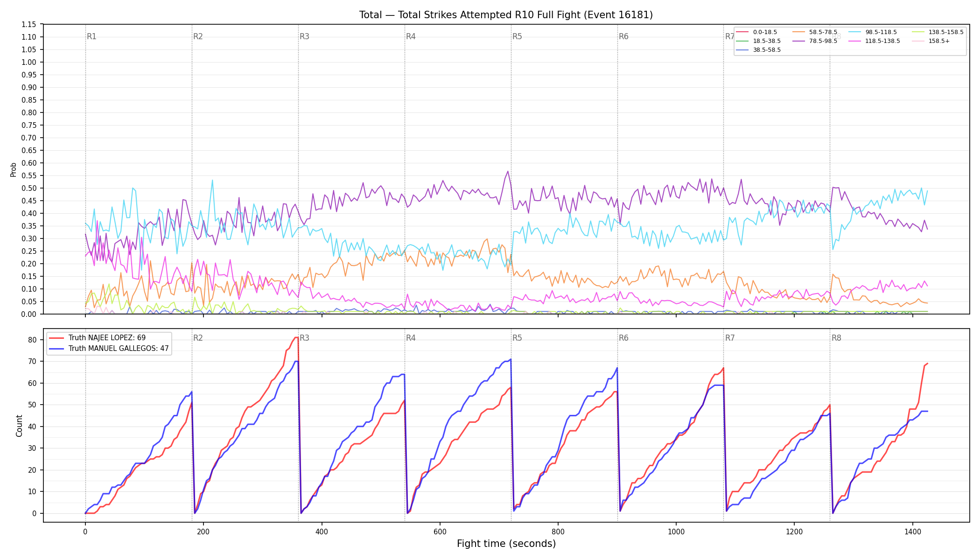Click the 400 tick on time axis
This screenshot has height=560, width=980.
click(322, 531)
